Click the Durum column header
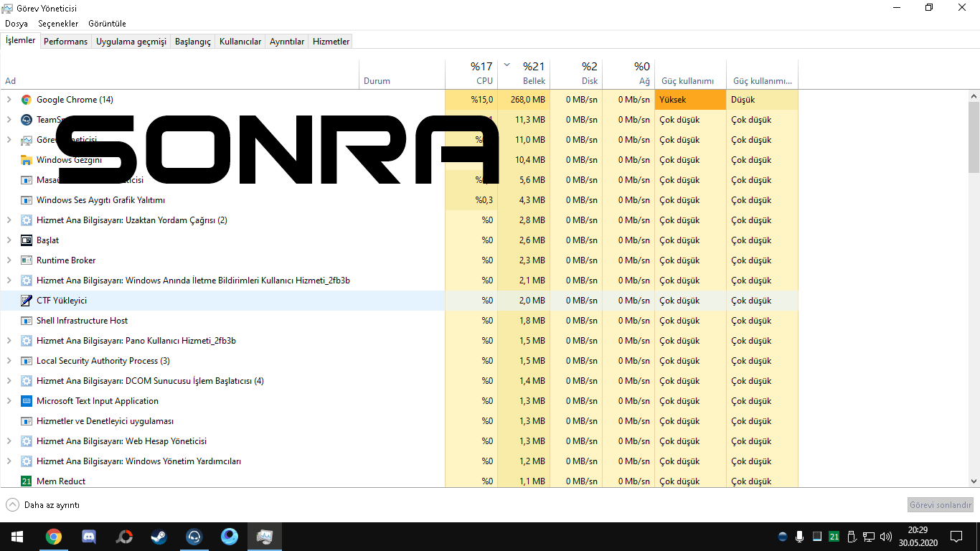The height and width of the screenshot is (551, 980). click(x=402, y=73)
